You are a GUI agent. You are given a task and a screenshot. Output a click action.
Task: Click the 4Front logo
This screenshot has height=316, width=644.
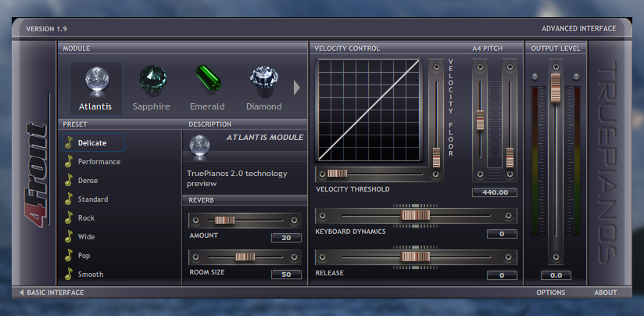coord(36,174)
